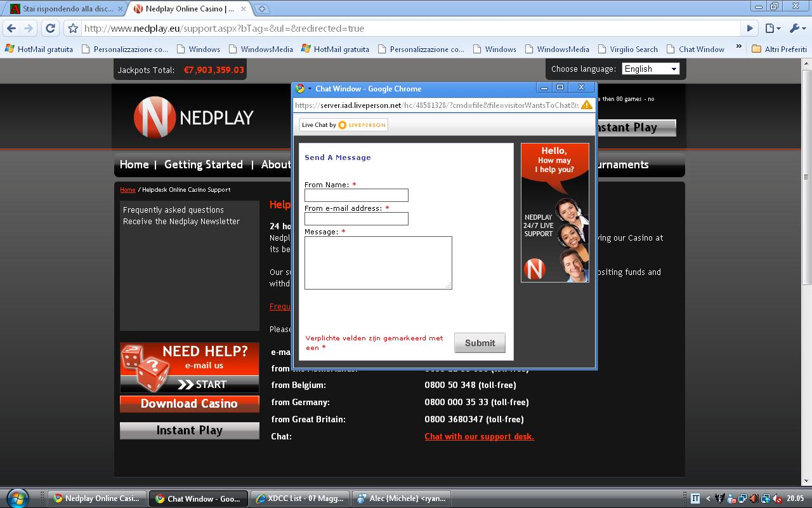Image resolution: width=812 pixels, height=508 pixels.
Task: Click the new tab plus button
Action: tap(261, 9)
